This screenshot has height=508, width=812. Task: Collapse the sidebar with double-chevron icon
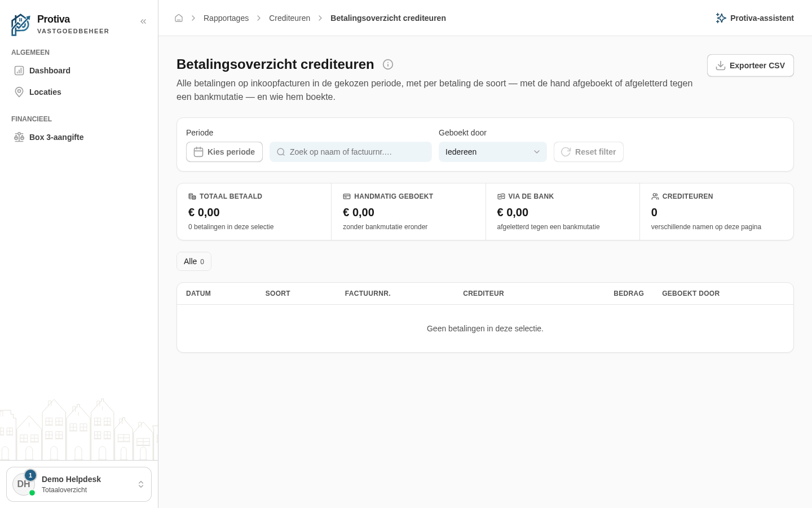[143, 21]
